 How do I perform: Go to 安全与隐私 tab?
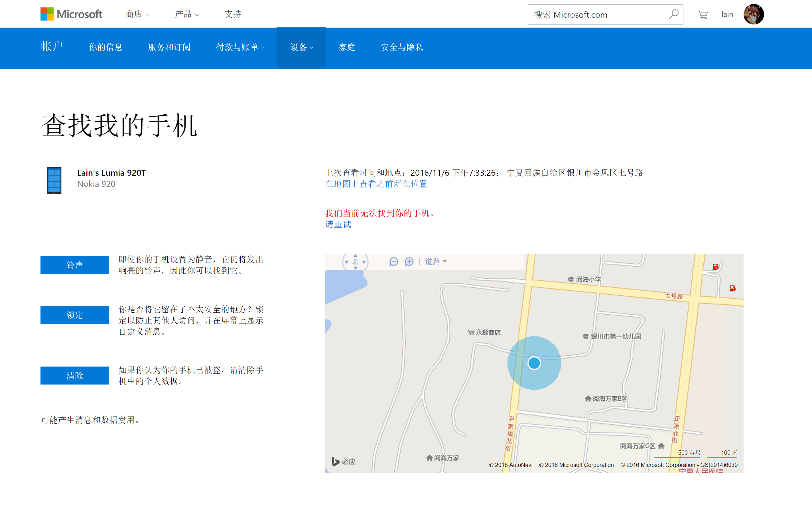401,47
